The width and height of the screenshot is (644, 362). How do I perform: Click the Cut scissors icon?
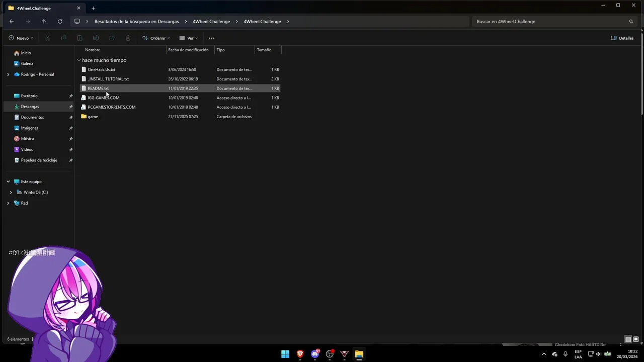coord(47,38)
